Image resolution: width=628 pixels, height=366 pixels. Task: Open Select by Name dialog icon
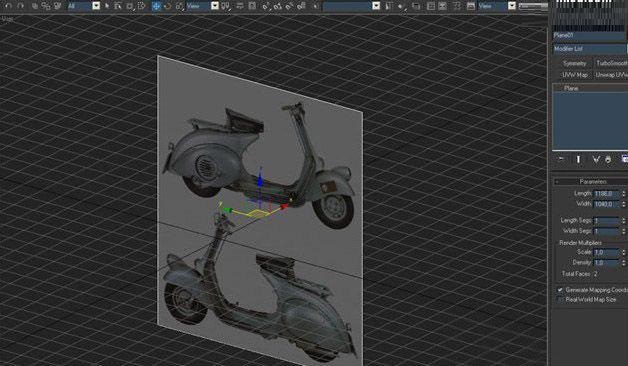tap(118, 6)
